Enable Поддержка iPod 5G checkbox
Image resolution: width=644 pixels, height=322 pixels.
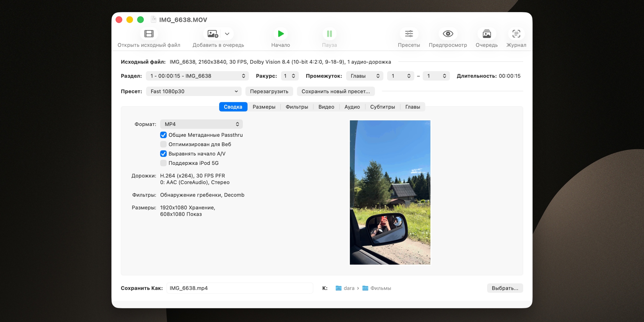click(x=163, y=163)
